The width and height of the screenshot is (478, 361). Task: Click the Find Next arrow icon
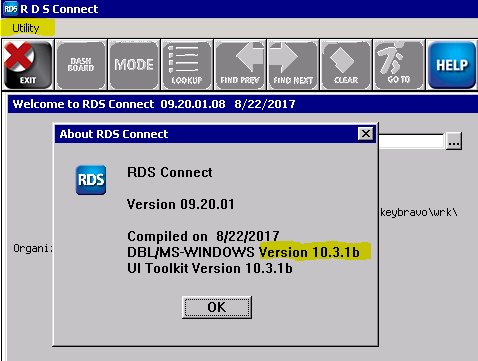293,65
